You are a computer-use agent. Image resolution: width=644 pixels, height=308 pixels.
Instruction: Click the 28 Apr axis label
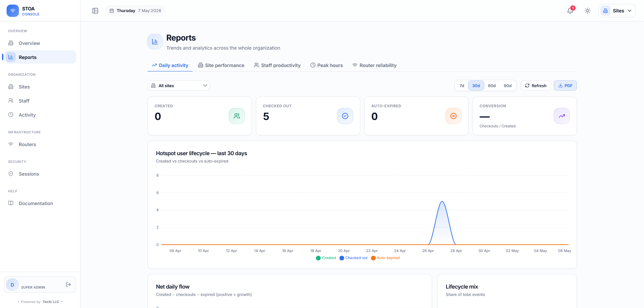click(456, 251)
